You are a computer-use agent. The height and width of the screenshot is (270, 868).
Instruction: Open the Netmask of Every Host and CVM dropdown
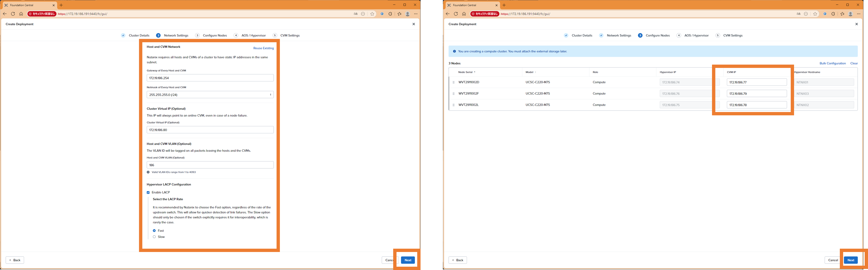click(210, 95)
